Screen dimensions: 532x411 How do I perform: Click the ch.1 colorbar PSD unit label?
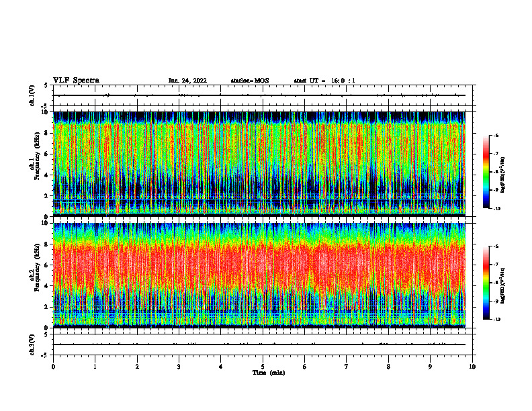tap(503, 175)
